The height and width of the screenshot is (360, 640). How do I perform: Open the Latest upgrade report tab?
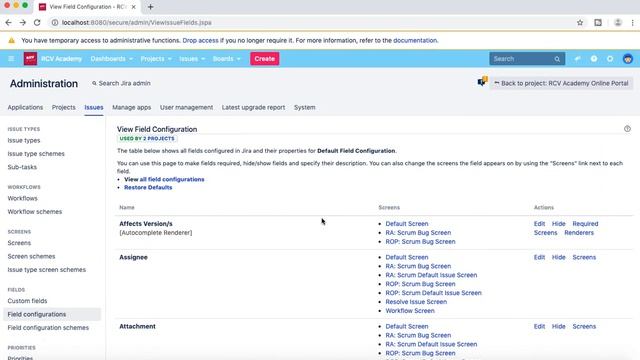pos(253,107)
